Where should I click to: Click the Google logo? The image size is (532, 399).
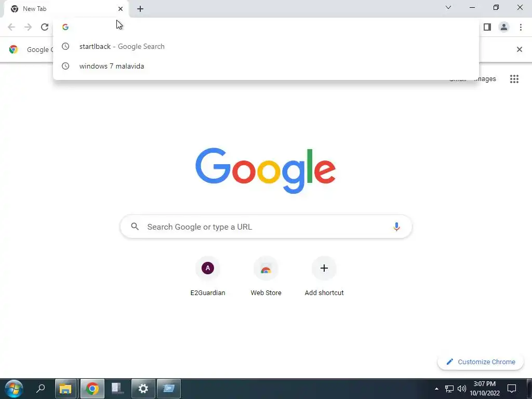(265, 170)
